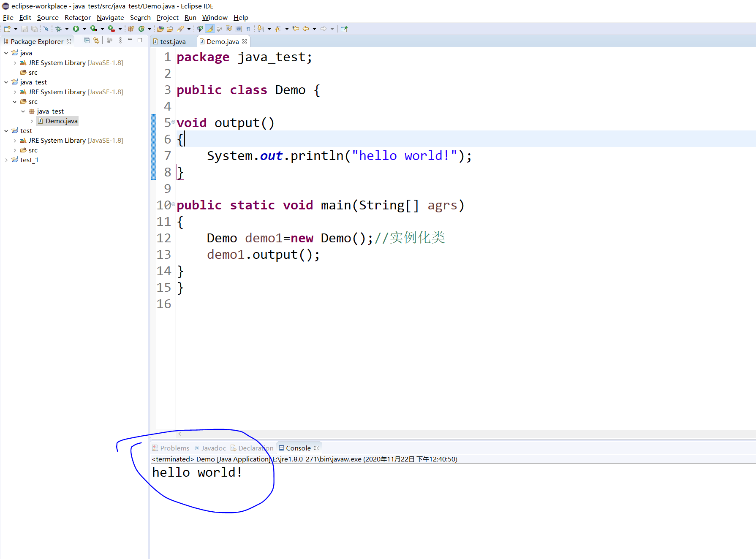Toggle Word Wrap toolbar icon
Image resolution: width=756 pixels, height=559 pixels.
229,29
